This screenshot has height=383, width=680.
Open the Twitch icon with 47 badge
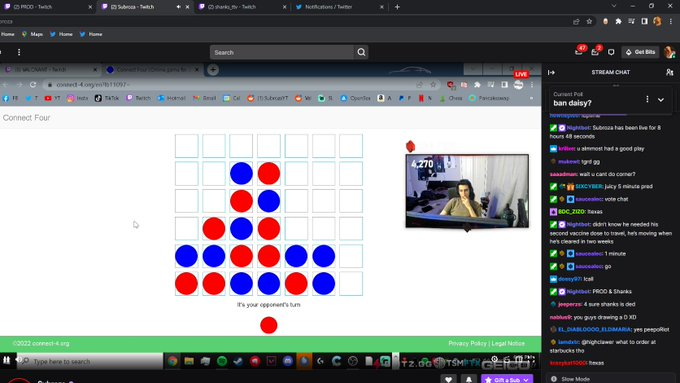click(579, 52)
